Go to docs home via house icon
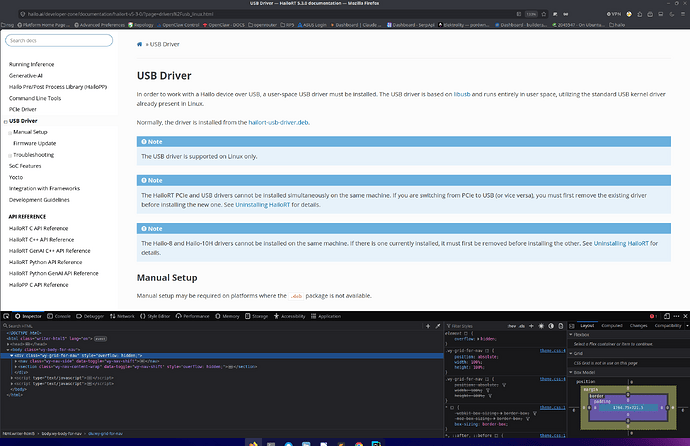The image size is (690, 446). click(139, 44)
